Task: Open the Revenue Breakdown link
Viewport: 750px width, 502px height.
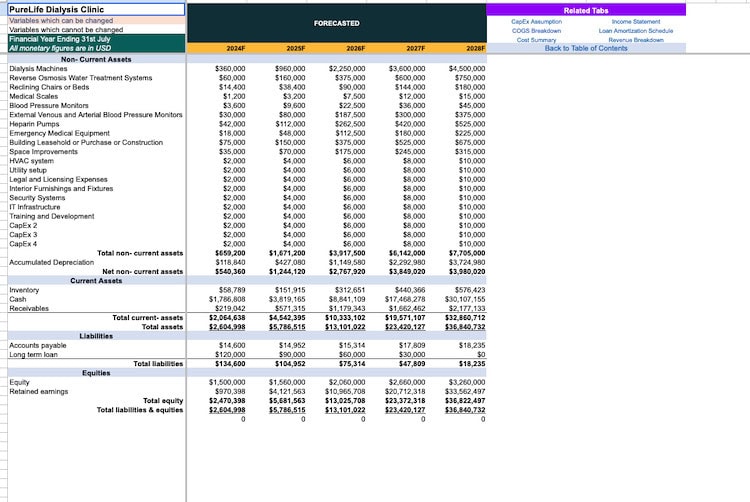Action: point(636,40)
